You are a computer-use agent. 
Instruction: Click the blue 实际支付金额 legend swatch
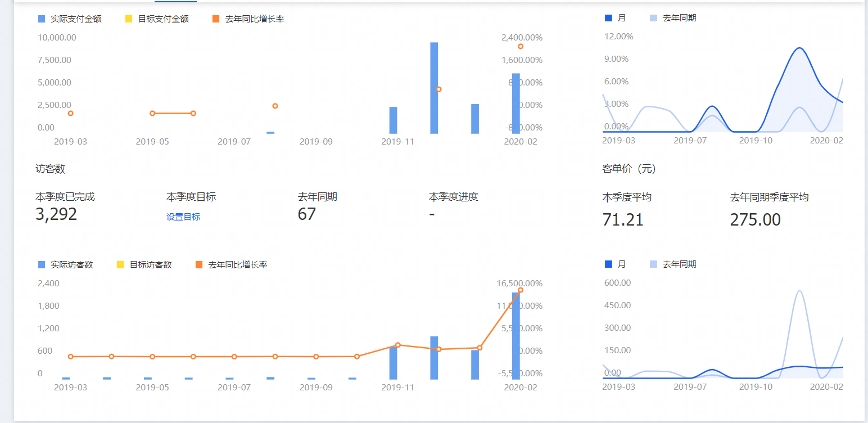[40, 19]
